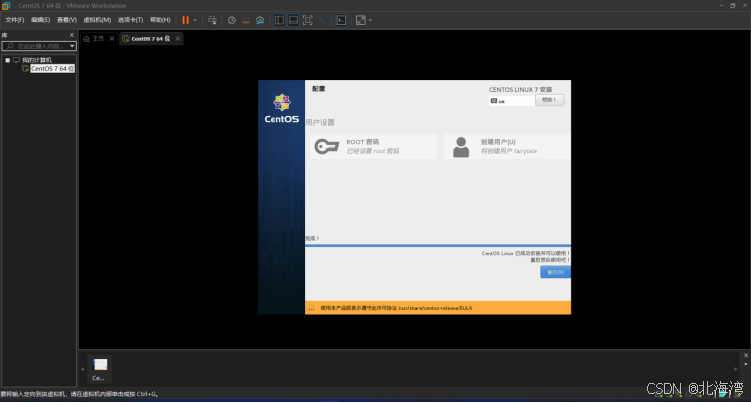Close the 主页 tab

pos(112,38)
